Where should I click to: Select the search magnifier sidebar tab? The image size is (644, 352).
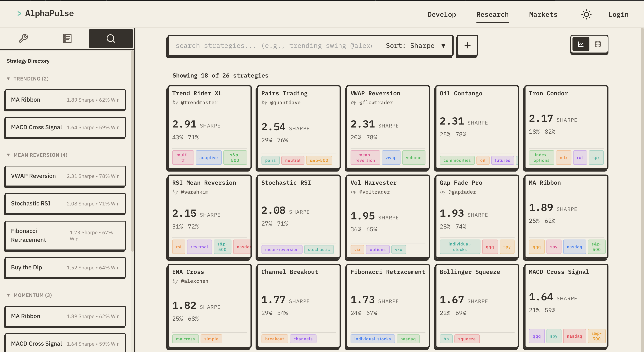pos(111,39)
